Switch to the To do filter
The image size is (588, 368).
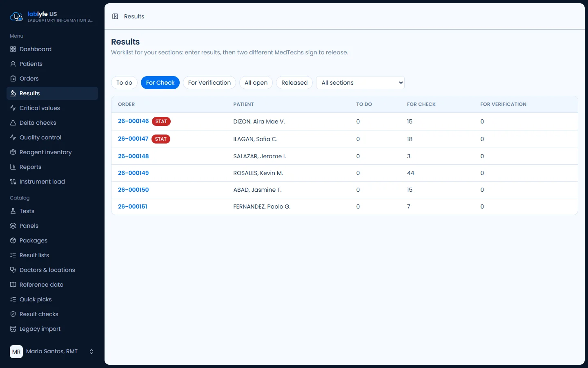pos(124,83)
